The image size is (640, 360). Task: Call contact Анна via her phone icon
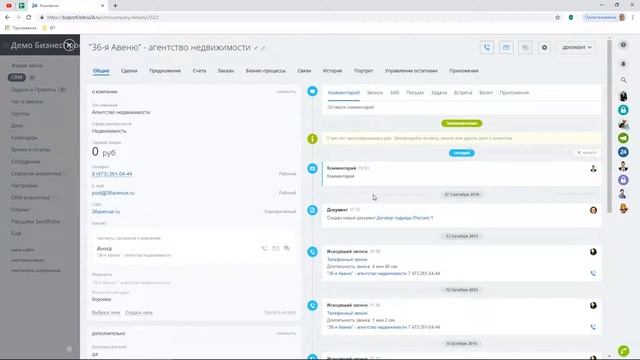(264, 248)
